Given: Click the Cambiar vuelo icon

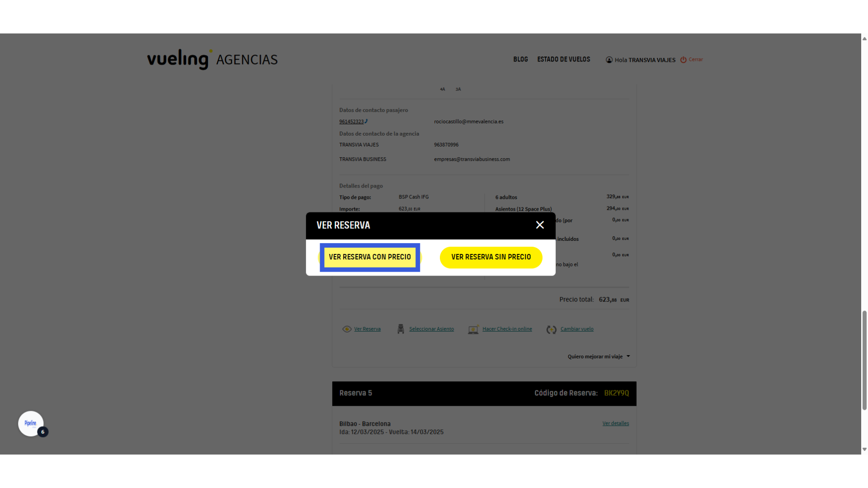Looking at the screenshot, I should 552,329.
